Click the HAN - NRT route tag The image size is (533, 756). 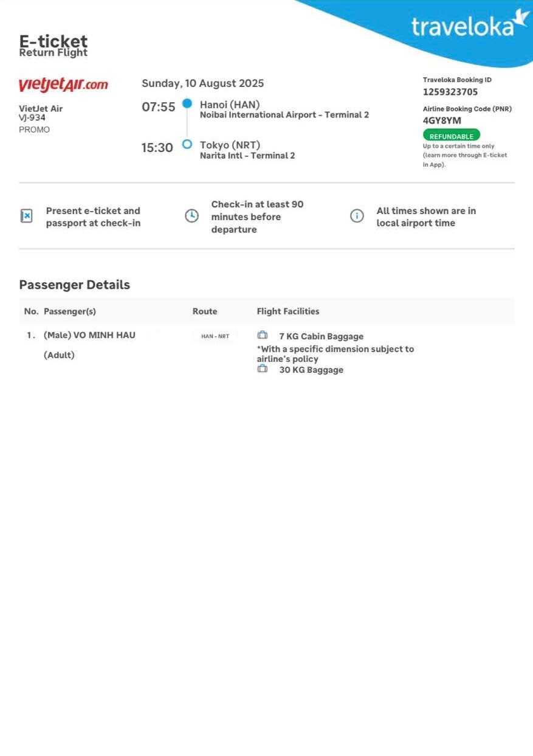point(215,336)
